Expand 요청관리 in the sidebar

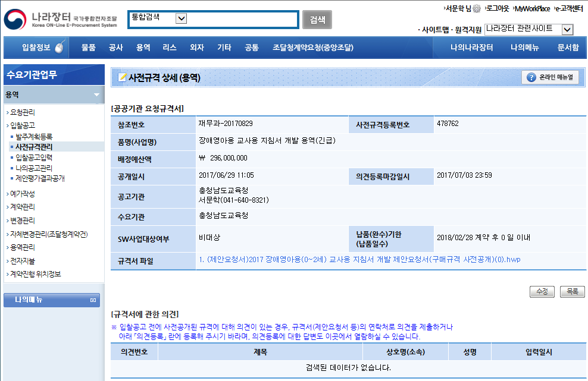click(x=23, y=112)
